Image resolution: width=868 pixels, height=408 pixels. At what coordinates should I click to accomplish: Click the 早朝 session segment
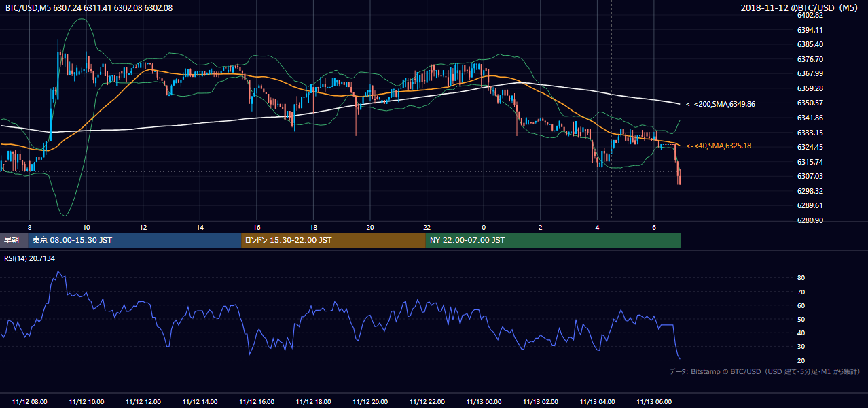tap(14, 240)
